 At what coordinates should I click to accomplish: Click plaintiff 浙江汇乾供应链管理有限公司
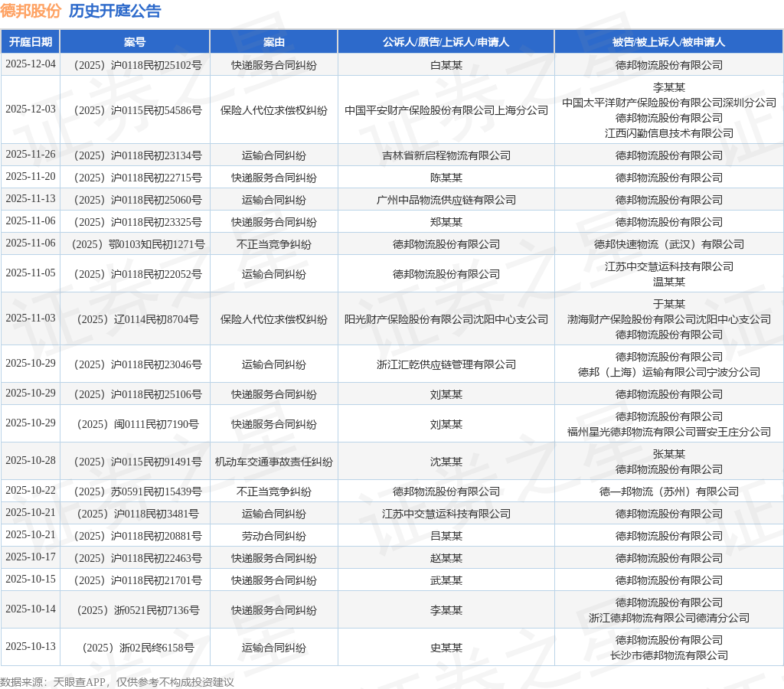446,364
